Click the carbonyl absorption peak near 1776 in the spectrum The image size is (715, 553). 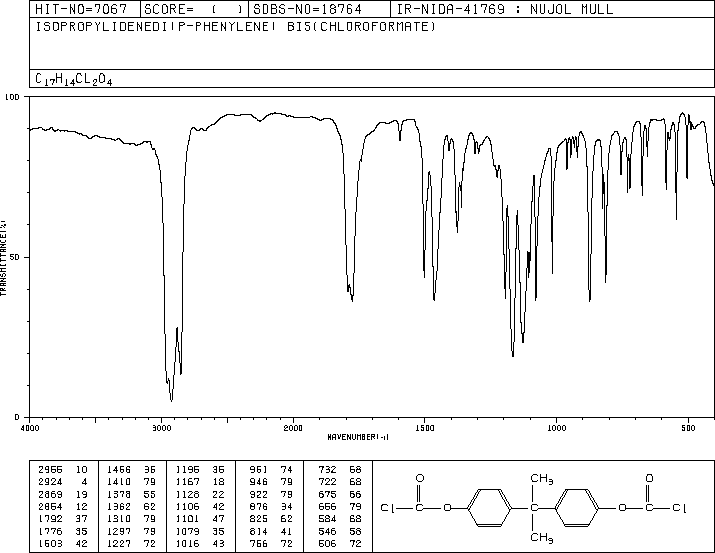[352, 300]
